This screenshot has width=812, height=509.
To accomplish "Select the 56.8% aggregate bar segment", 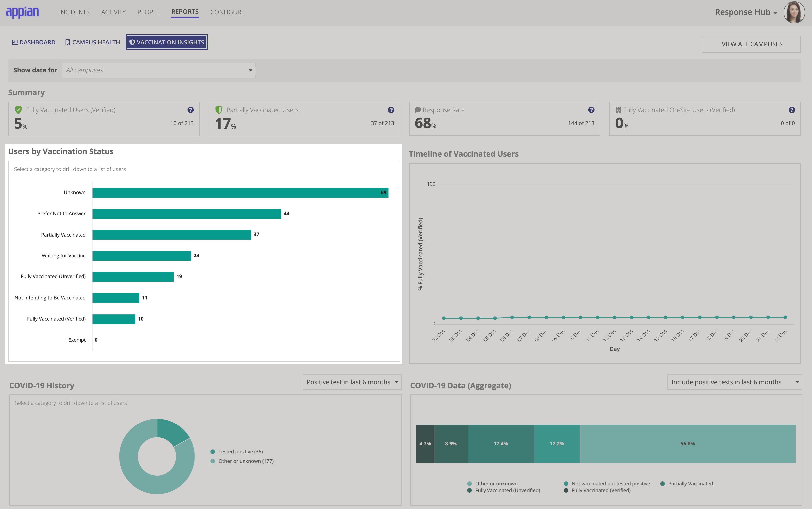I will pyautogui.click(x=687, y=444).
